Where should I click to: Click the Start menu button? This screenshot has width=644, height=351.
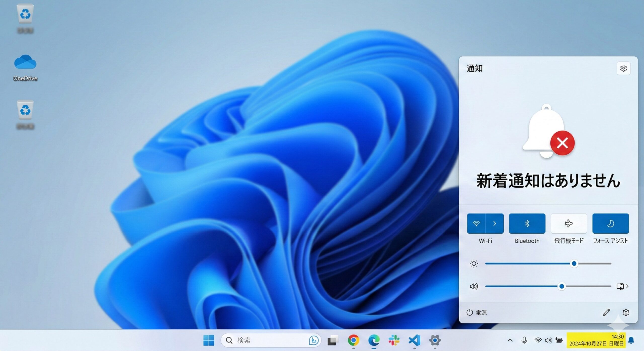coord(209,340)
